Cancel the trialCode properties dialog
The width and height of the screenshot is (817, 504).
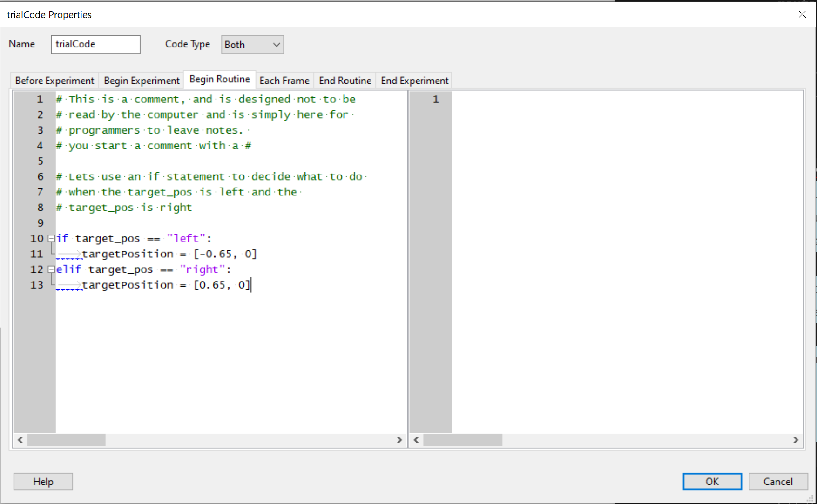click(x=777, y=482)
